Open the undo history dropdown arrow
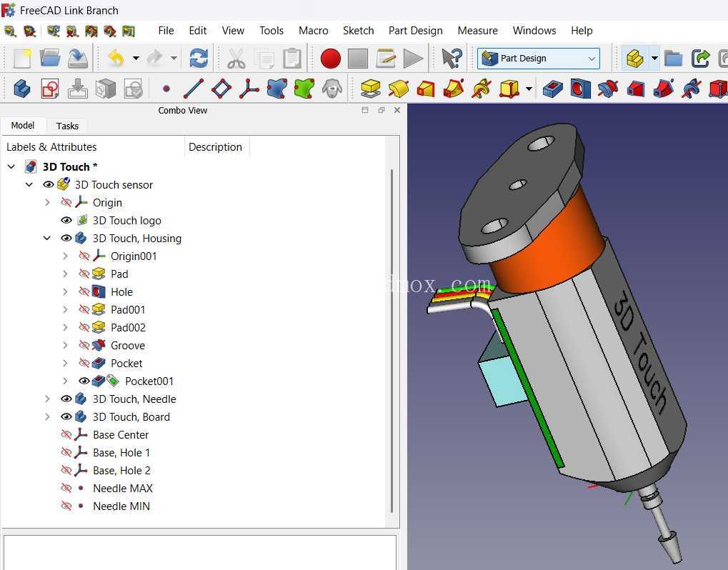Viewport: 728px width, 570px height. (x=136, y=59)
